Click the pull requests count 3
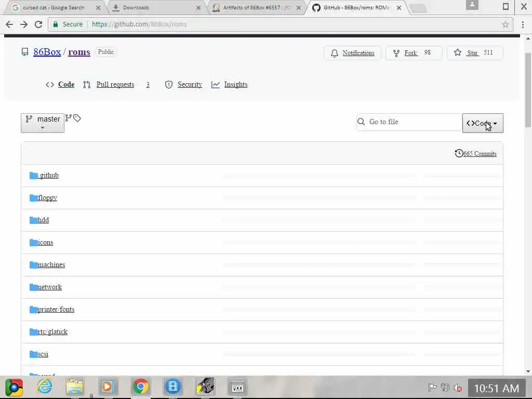Viewport: 532px width, 399px height. click(148, 85)
